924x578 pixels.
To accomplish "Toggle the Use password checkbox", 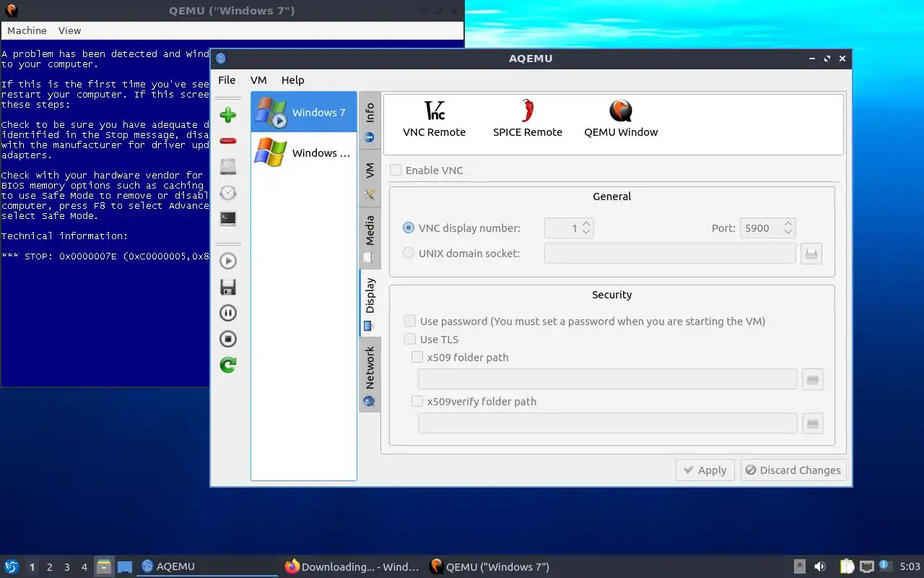I will coord(410,321).
